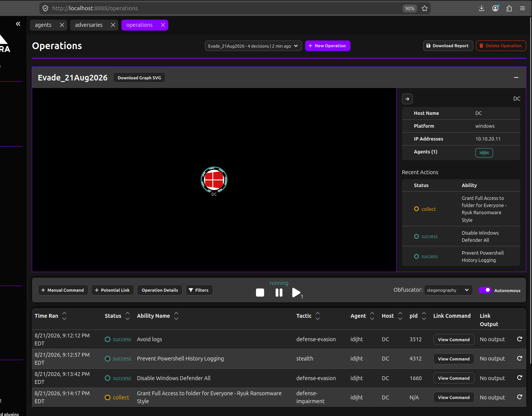Rerun the Avoid logs link
The height and width of the screenshot is (416, 532).
click(x=520, y=339)
